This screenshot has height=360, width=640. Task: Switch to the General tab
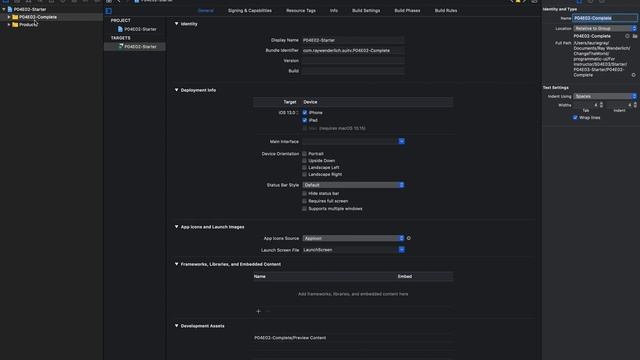[x=206, y=11]
